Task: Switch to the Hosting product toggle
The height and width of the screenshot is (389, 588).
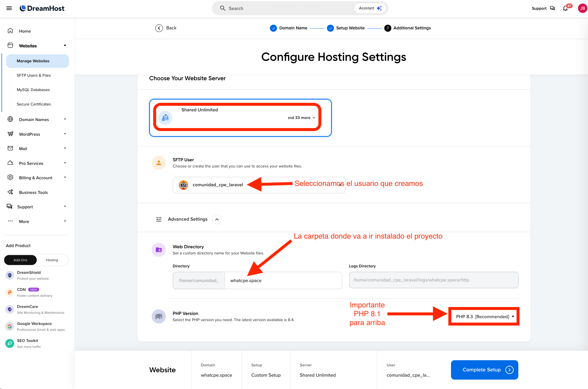Action: 52,260
